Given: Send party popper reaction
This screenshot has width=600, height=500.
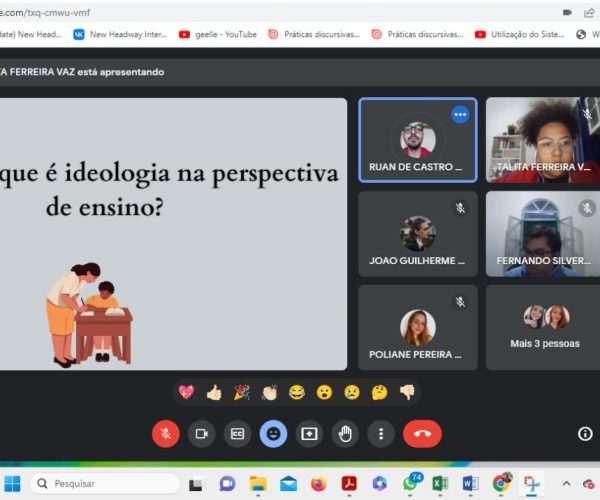Looking at the screenshot, I should click(x=242, y=393).
